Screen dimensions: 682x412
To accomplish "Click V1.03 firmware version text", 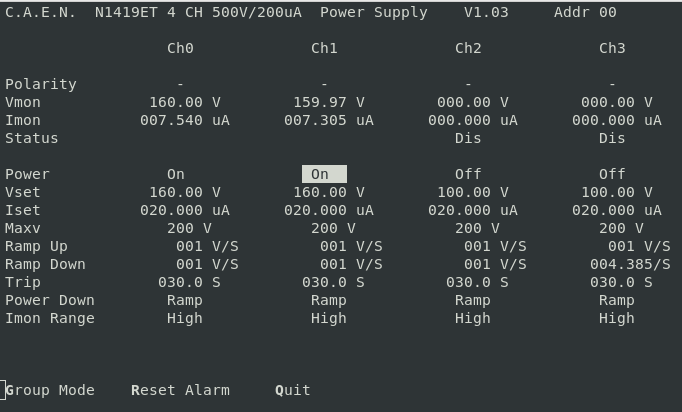I will point(486,12).
